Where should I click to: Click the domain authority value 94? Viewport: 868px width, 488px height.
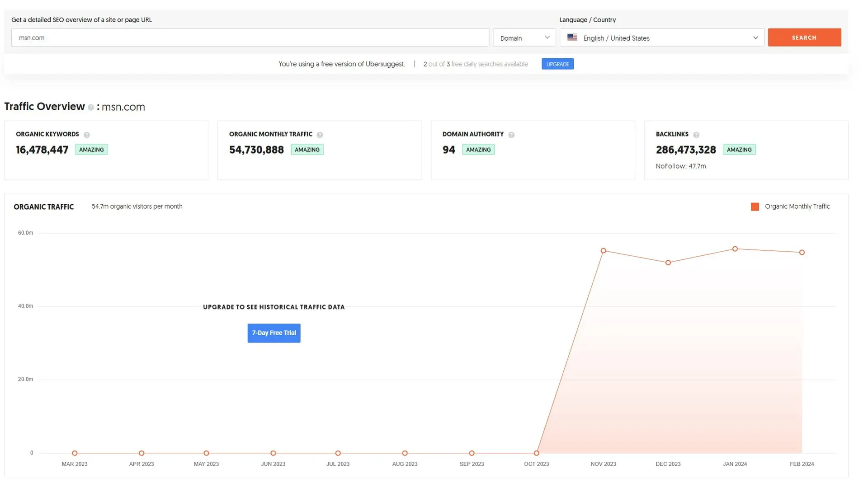pos(449,150)
